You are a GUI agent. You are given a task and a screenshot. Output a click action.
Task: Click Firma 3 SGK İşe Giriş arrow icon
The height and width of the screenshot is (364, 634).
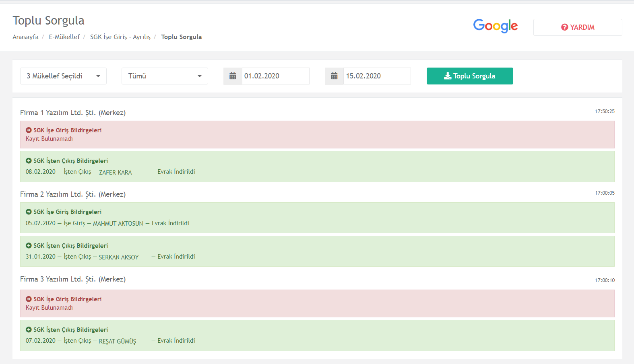point(29,299)
